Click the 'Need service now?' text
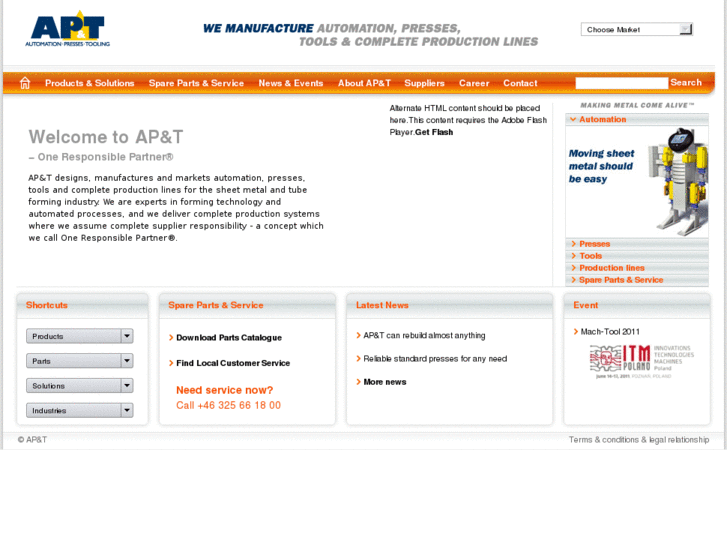The height and width of the screenshot is (545, 727). coord(224,390)
